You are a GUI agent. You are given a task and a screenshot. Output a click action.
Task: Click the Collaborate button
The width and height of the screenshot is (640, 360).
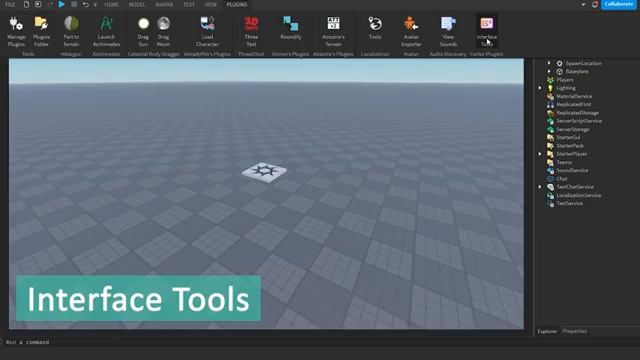point(619,4)
